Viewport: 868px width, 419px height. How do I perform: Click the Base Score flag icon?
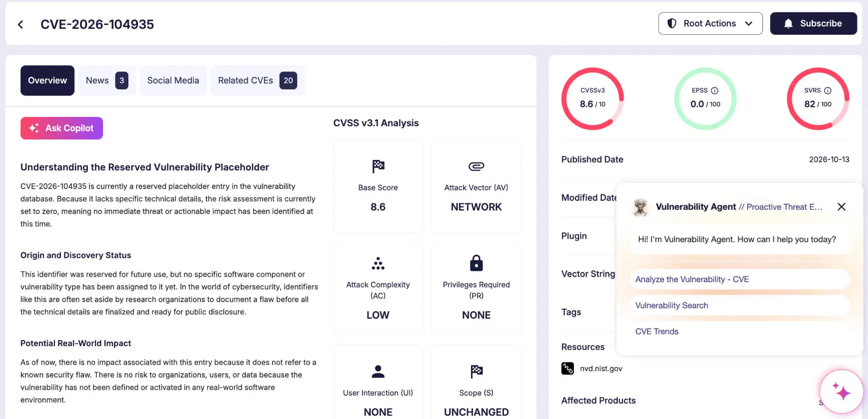pos(378,166)
